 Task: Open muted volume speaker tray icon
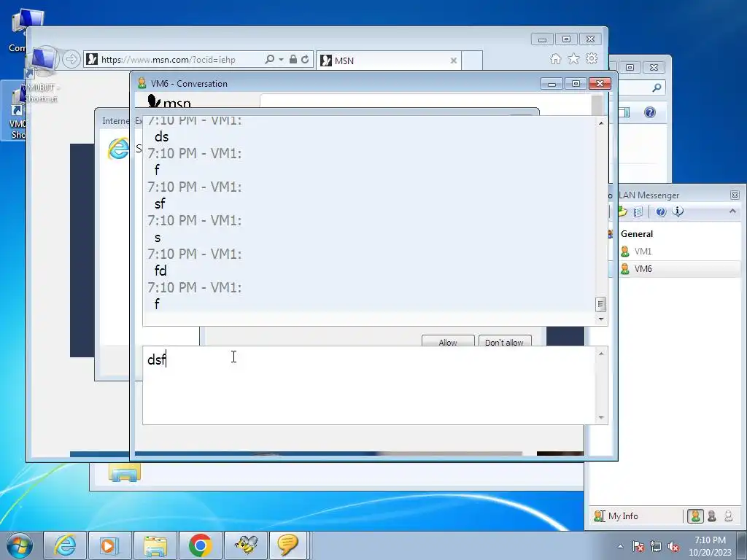click(673, 547)
